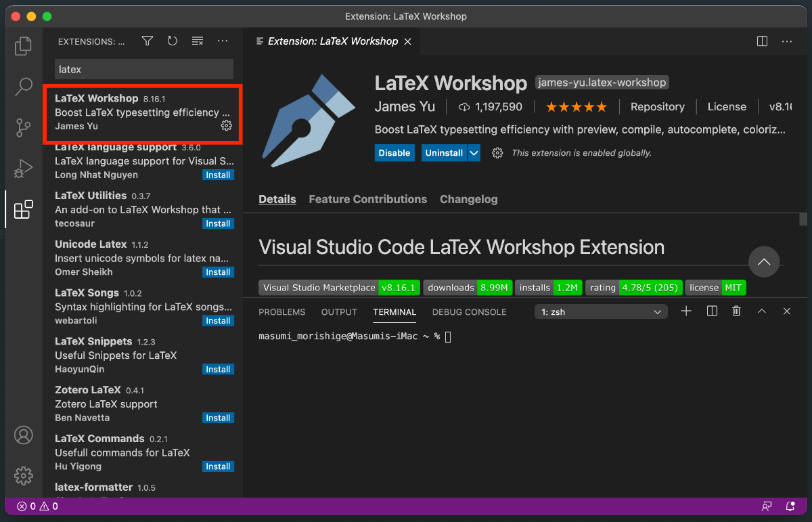Viewport: 812px width, 522px height.
Task: Click the feedback icon in status bar
Action: click(766, 506)
